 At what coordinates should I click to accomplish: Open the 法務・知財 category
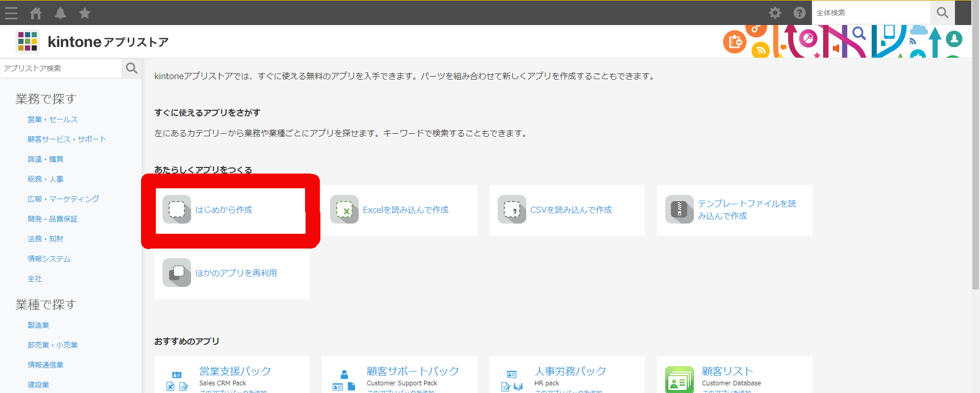click(45, 239)
